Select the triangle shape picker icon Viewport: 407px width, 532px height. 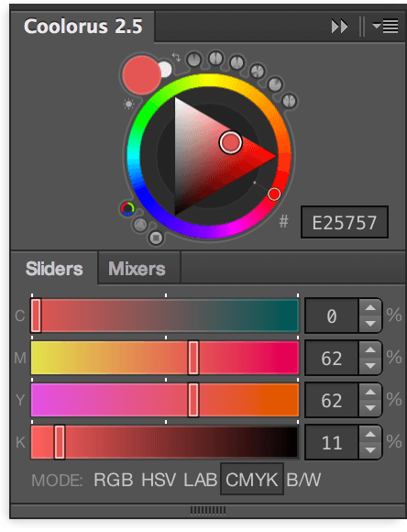coord(140,225)
